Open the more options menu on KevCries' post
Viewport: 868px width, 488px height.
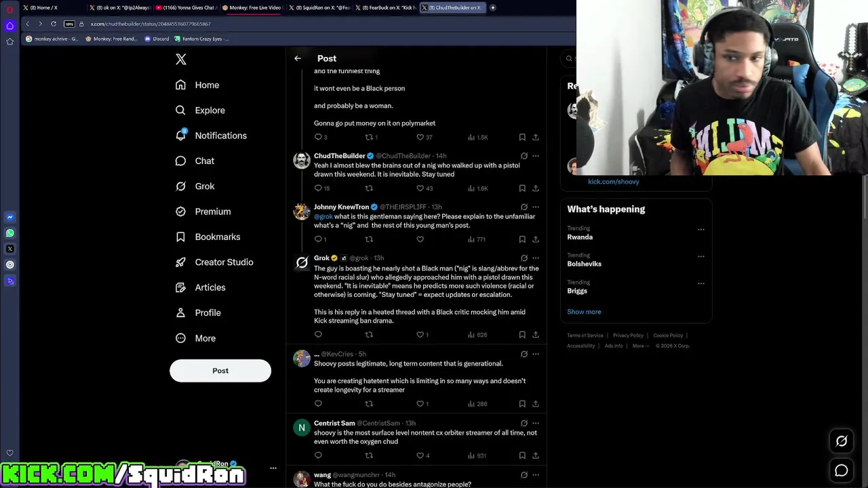click(x=535, y=354)
